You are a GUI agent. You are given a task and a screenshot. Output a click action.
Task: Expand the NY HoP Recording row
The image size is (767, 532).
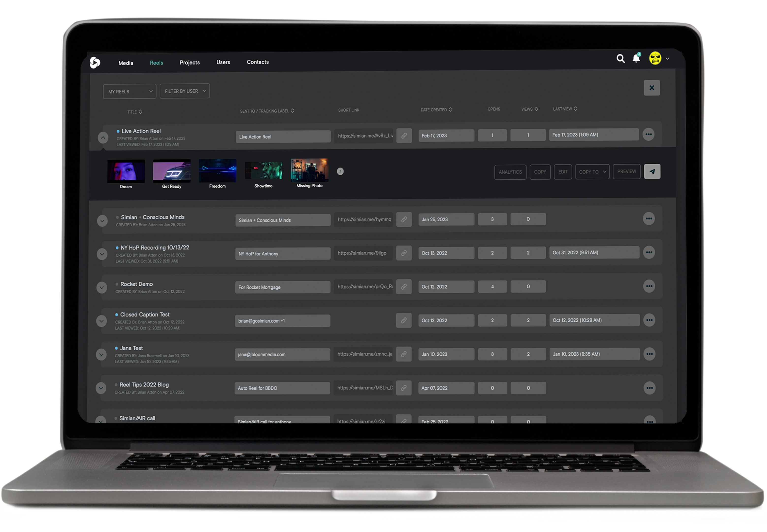pos(102,254)
